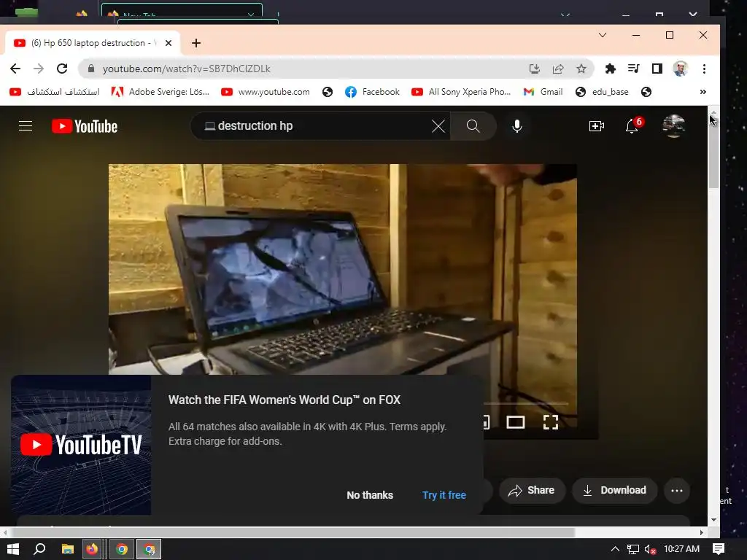Open Chrome three-dot menu
The height and width of the screenshot is (560, 747).
click(704, 69)
